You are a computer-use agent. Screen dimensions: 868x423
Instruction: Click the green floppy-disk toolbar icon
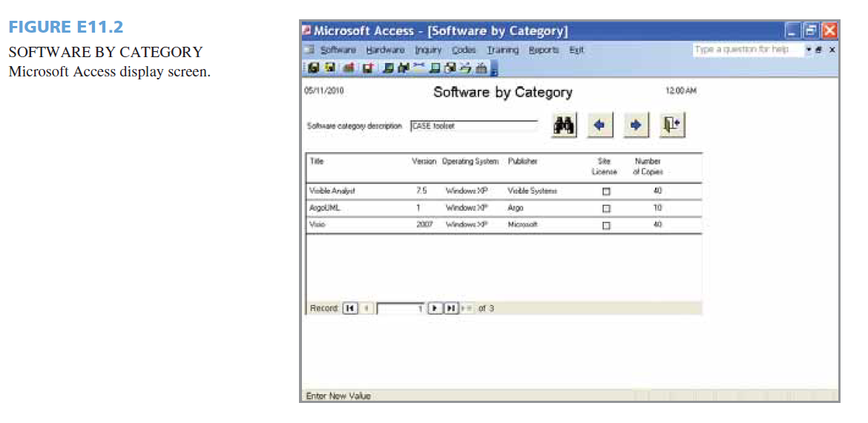(315, 68)
